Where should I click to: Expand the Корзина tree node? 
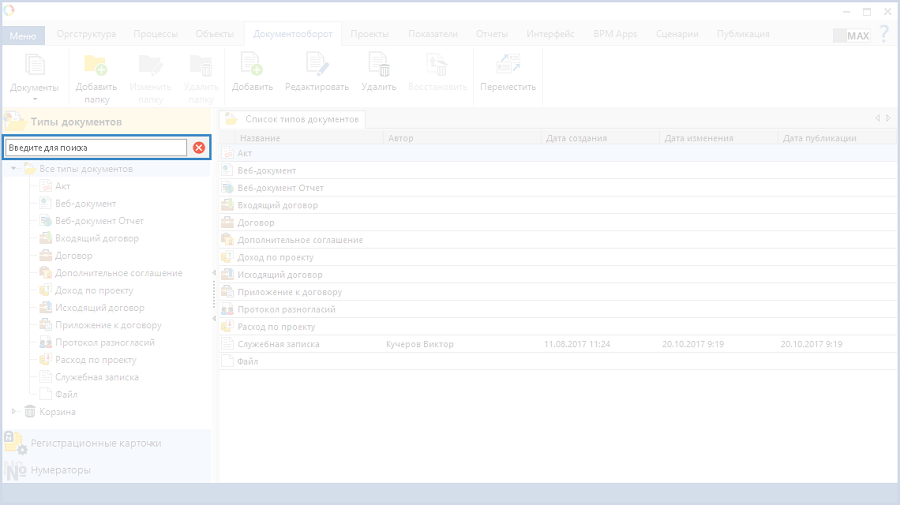click(14, 411)
